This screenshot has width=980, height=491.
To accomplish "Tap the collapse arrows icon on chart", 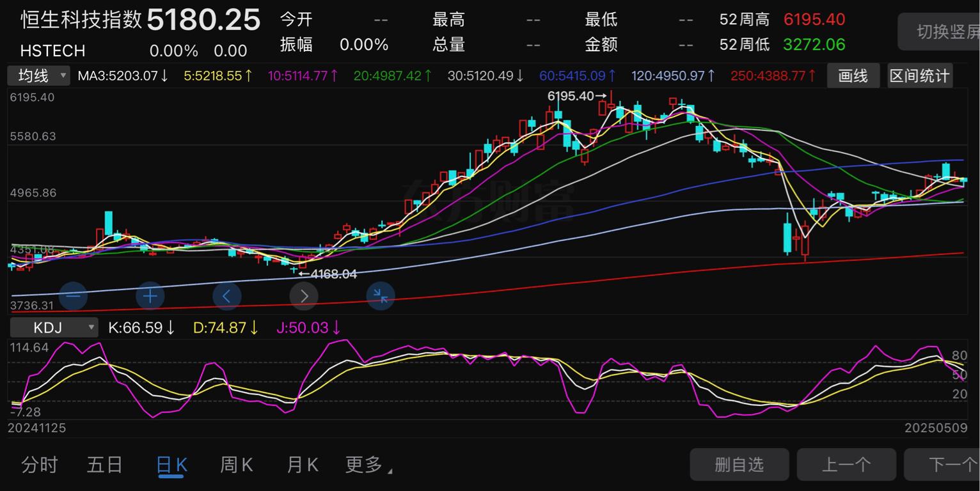I will (x=381, y=296).
